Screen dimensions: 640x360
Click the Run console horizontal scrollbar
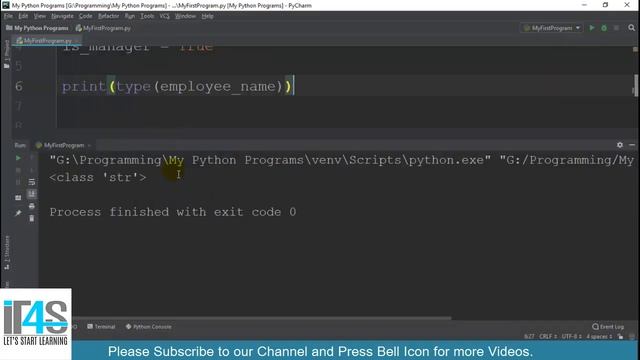pos(261,318)
